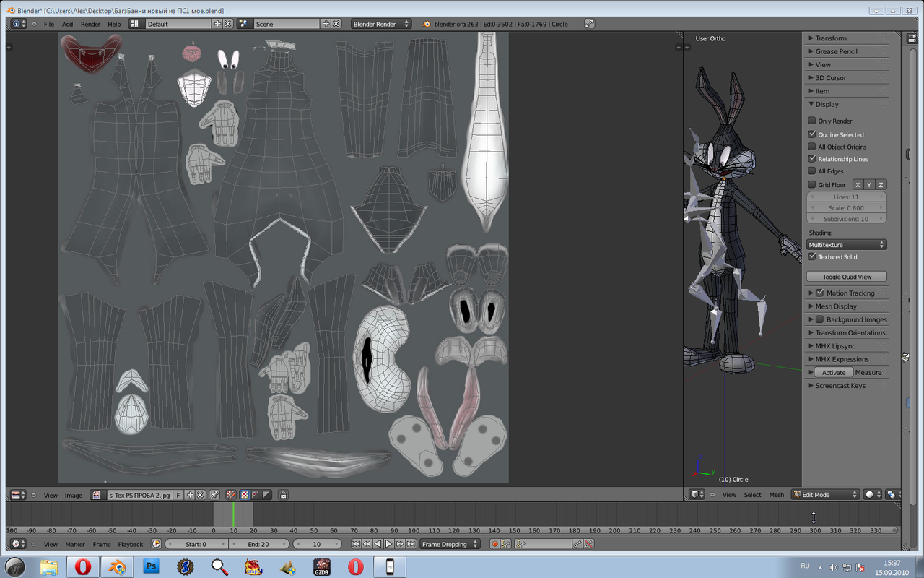
Task: Toggle the X axis display button
Action: [x=858, y=184]
